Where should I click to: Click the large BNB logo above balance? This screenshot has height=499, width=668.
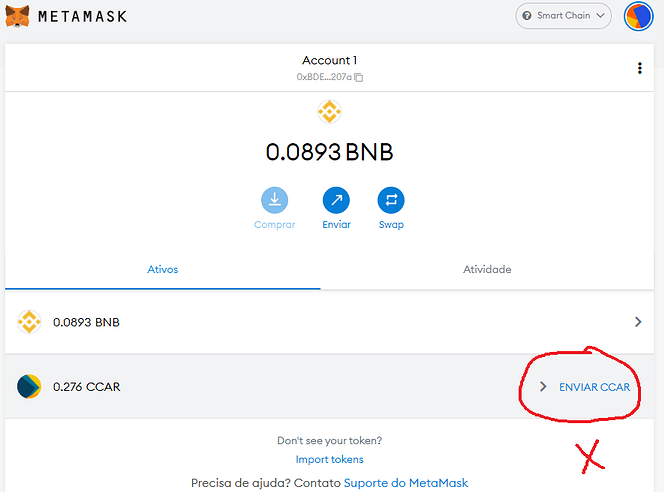[329, 112]
